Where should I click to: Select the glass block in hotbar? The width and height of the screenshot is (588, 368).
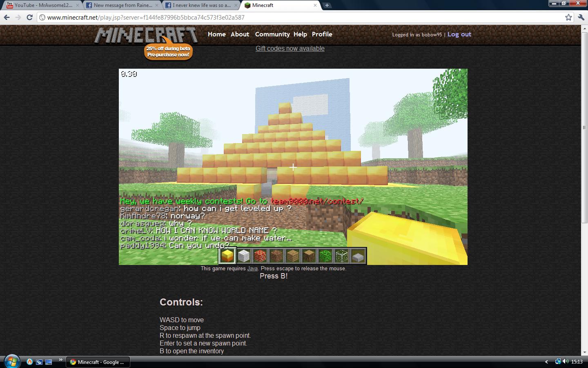(342, 256)
